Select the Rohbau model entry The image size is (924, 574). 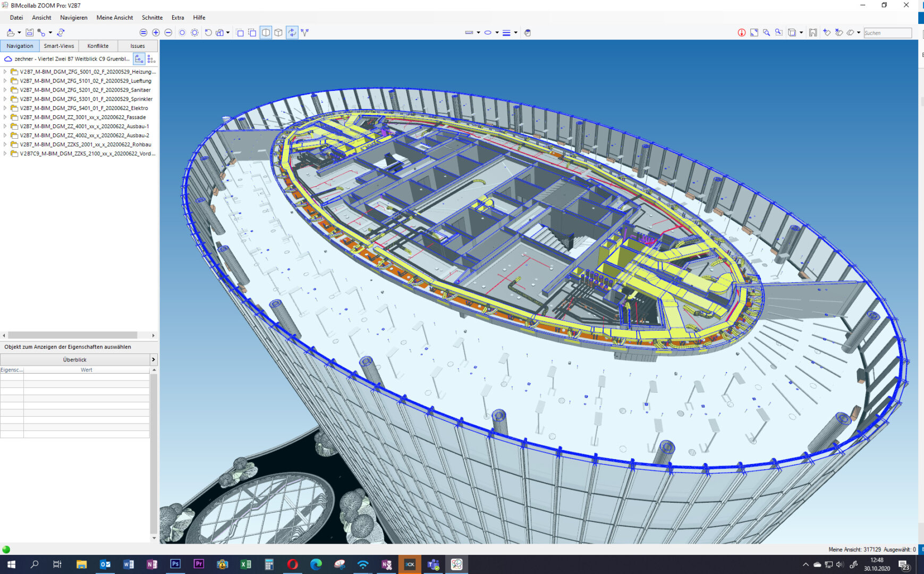pos(85,145)
